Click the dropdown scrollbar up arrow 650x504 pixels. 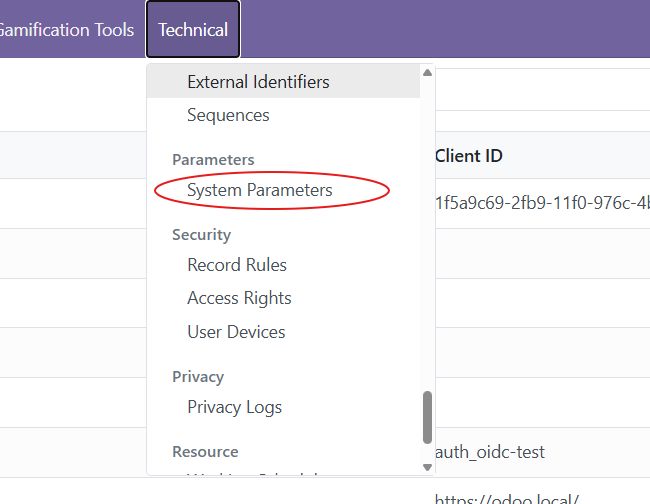coord(428,72)
